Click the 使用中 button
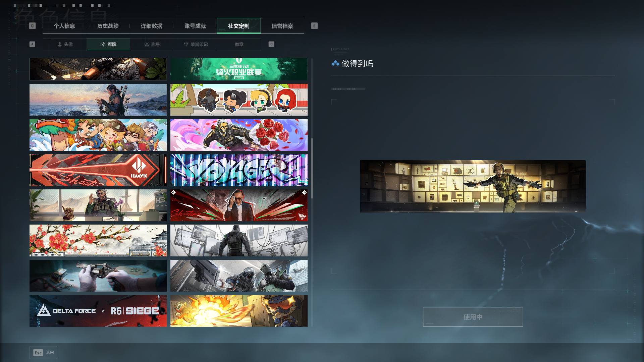 click(x=473, y=317)
